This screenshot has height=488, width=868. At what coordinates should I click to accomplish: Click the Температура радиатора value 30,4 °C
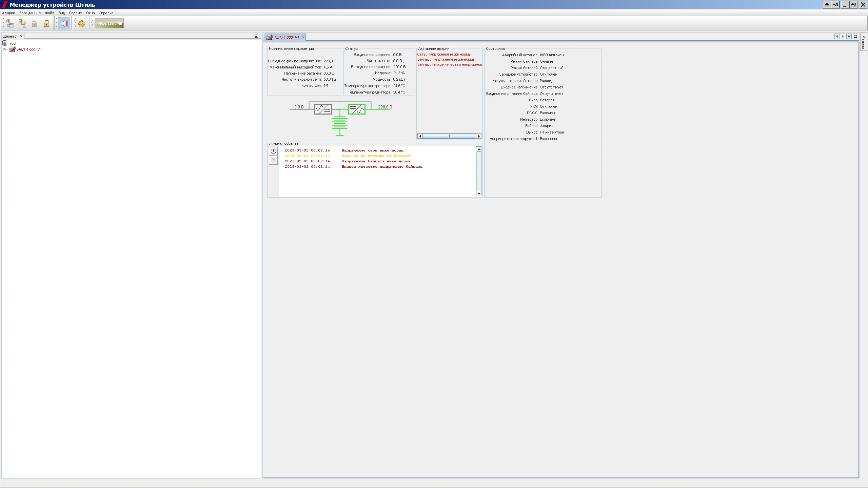[399, 92]
